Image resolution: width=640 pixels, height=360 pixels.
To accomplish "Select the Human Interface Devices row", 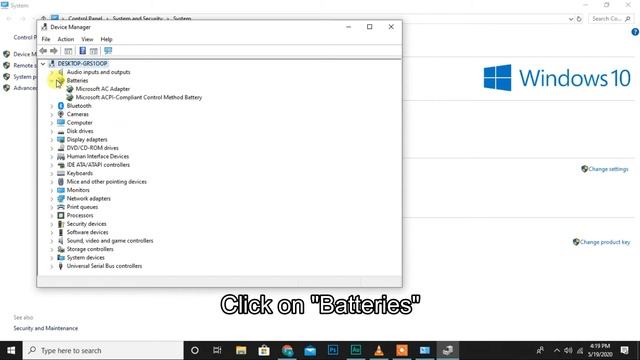I will 98,156.
